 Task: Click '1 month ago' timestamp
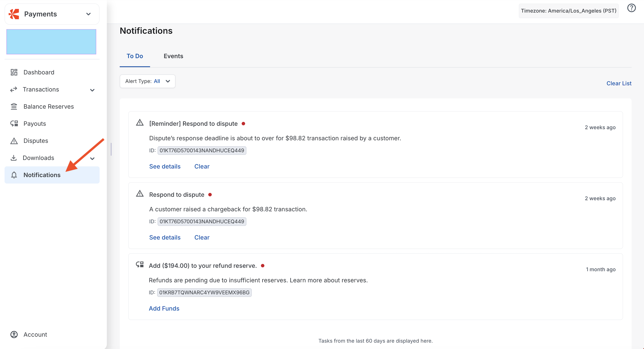point(601,269)
